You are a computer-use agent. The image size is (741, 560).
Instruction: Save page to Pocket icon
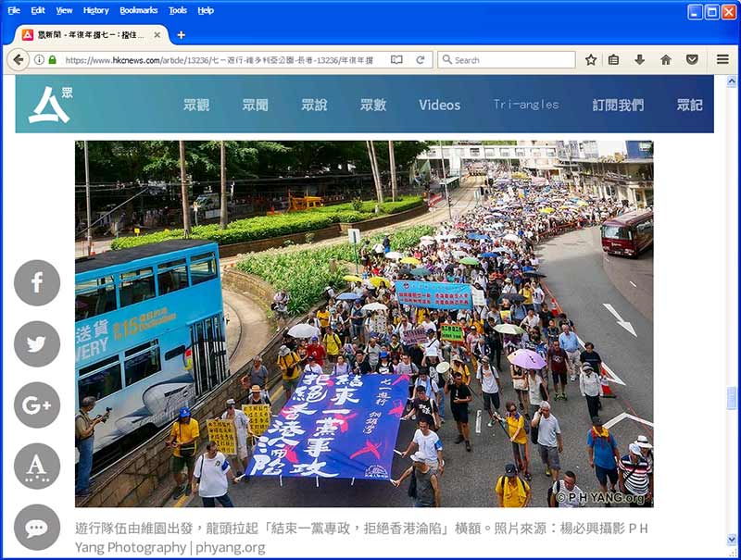(x=692, y=60)
